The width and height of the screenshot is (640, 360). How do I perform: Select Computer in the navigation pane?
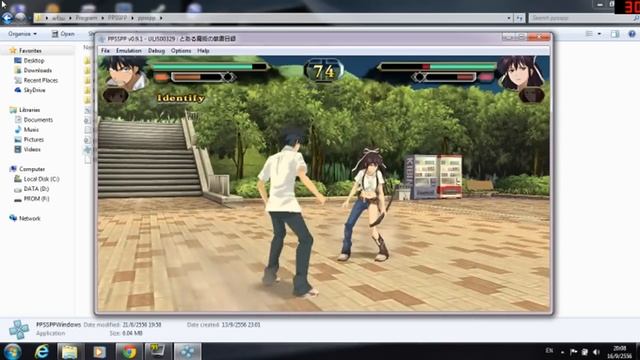[32, 169]
